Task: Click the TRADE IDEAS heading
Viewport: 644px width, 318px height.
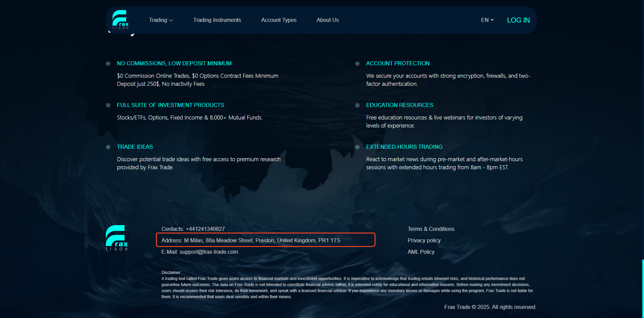Action: (x=135, y=147)
